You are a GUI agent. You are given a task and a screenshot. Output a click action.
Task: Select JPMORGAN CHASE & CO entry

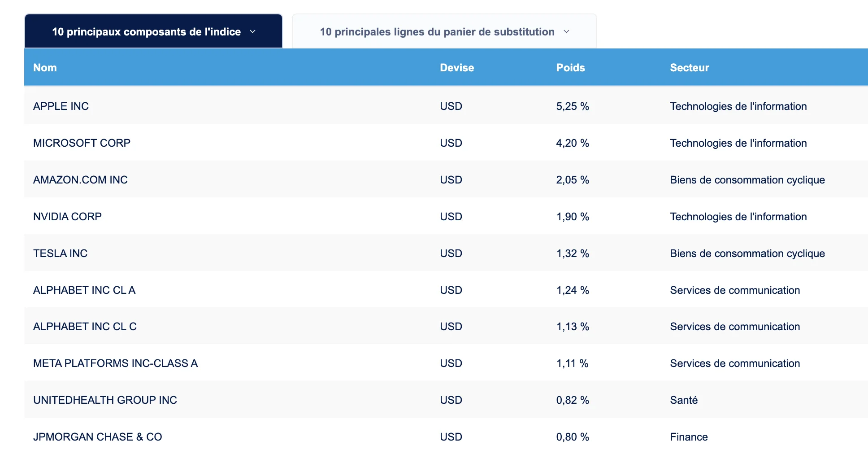[97, 437]
